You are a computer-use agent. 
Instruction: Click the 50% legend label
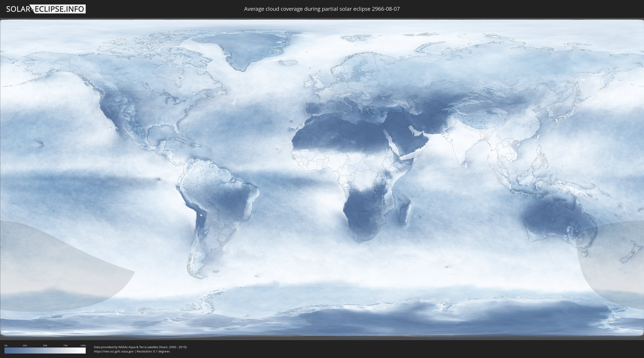45,345
